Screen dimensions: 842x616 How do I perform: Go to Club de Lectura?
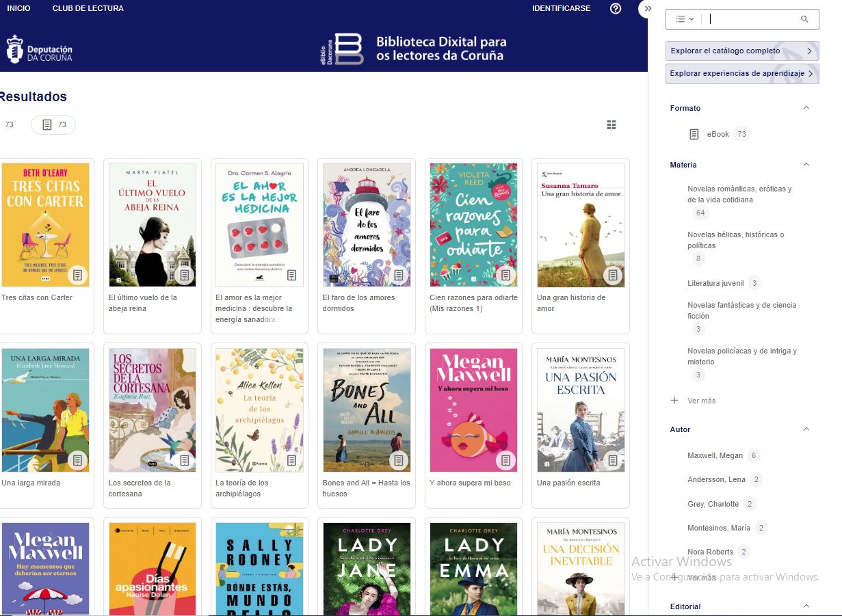(x=88, y=9)
